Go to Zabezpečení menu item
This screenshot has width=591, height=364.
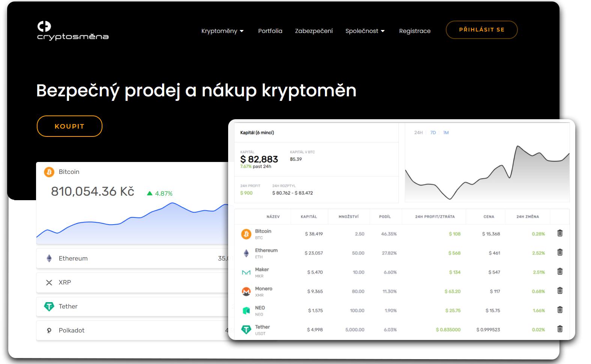pyautogui.click(x=314, y=31)
